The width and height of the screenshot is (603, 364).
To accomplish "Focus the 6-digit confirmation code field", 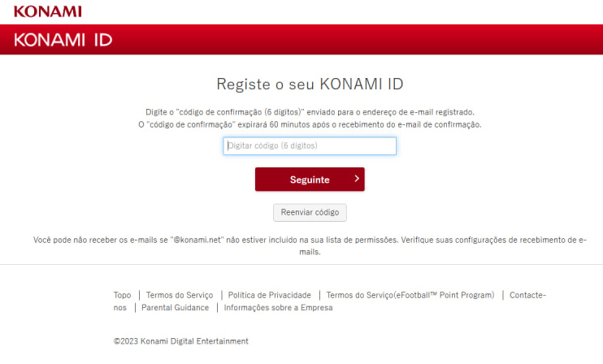I will click(310, 146).
